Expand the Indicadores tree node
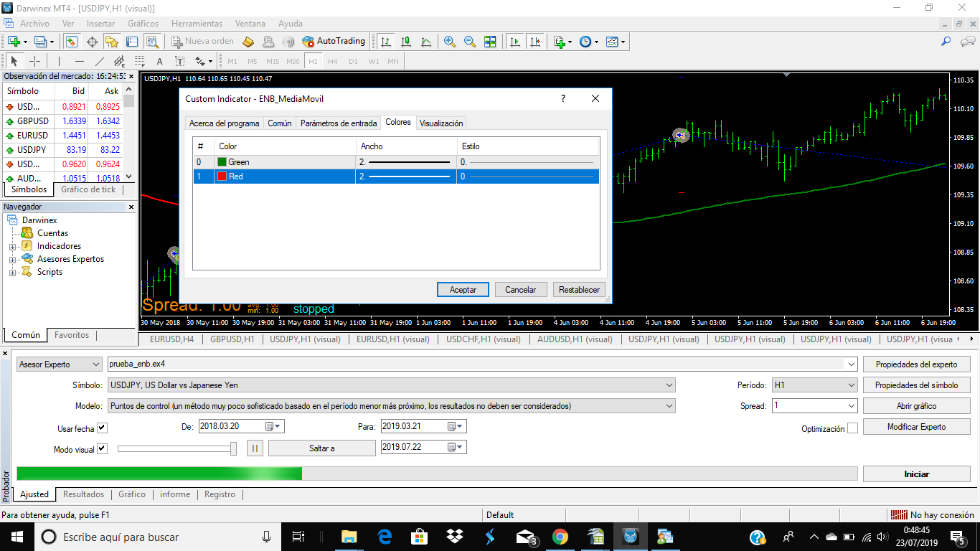980x551 pixels. 12,246
